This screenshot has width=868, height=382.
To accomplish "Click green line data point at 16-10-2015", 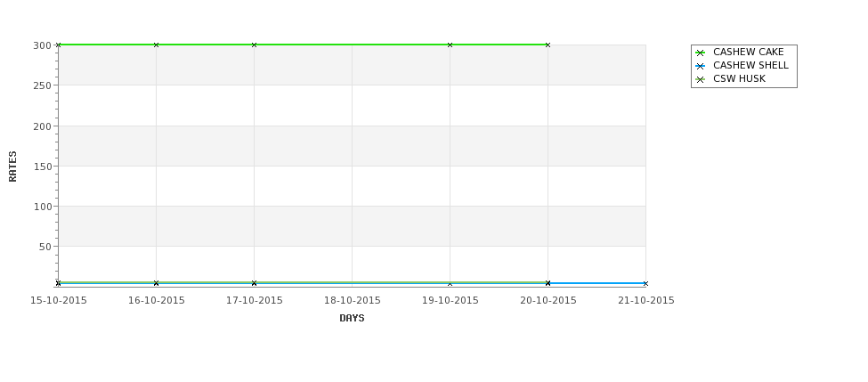I will 156,45.
